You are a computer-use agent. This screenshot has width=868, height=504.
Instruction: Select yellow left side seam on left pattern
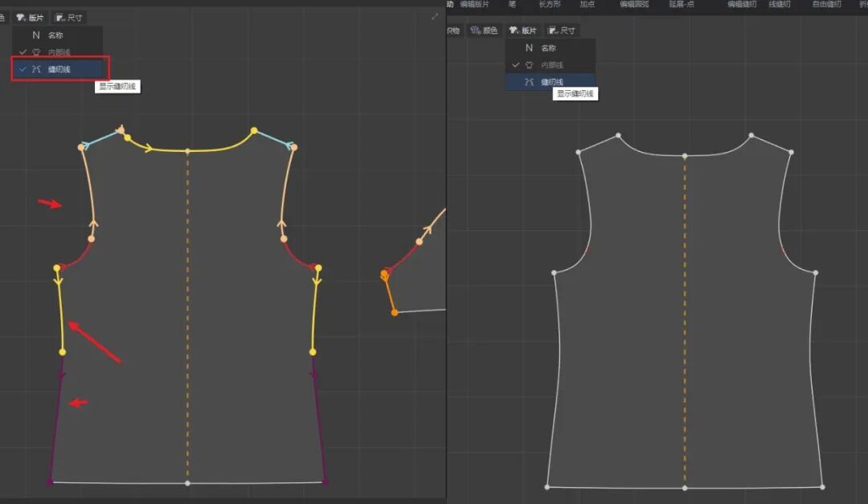[x=61, y=310]
